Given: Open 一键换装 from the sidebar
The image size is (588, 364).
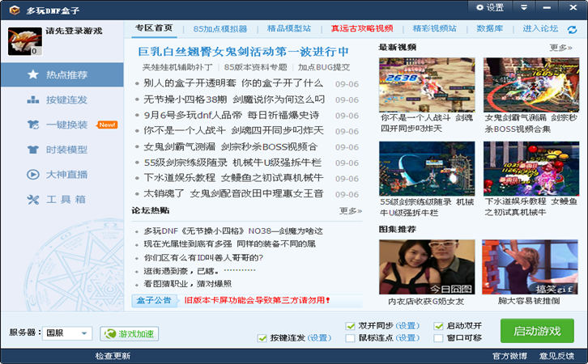Looking at the screenshot, I should click(33, 125).
